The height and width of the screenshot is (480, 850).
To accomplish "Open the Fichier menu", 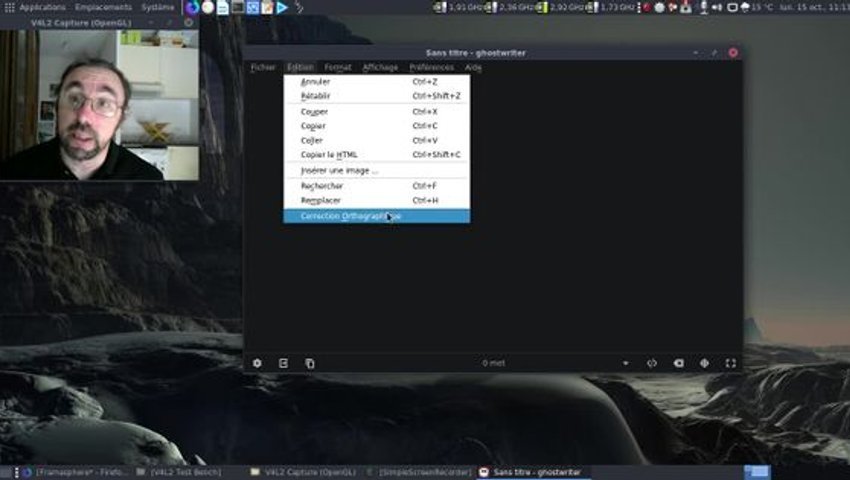I will click(263, 67).
